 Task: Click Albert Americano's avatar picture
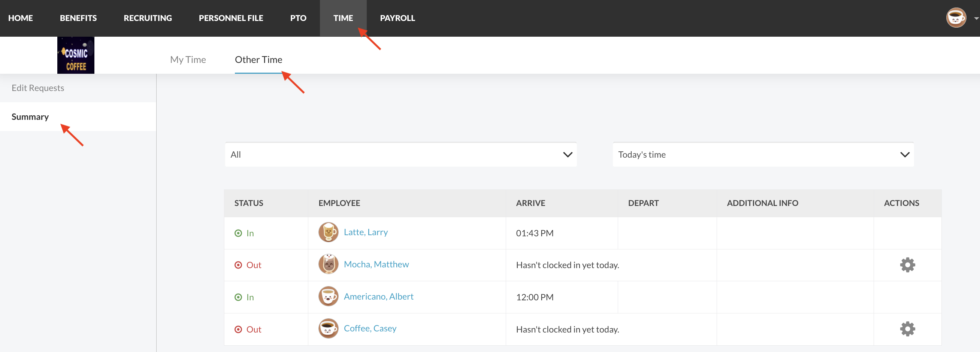[328, 297]
